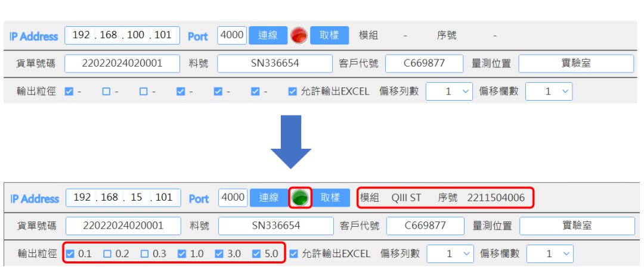Click the module value QIII ST

point(406,198)
